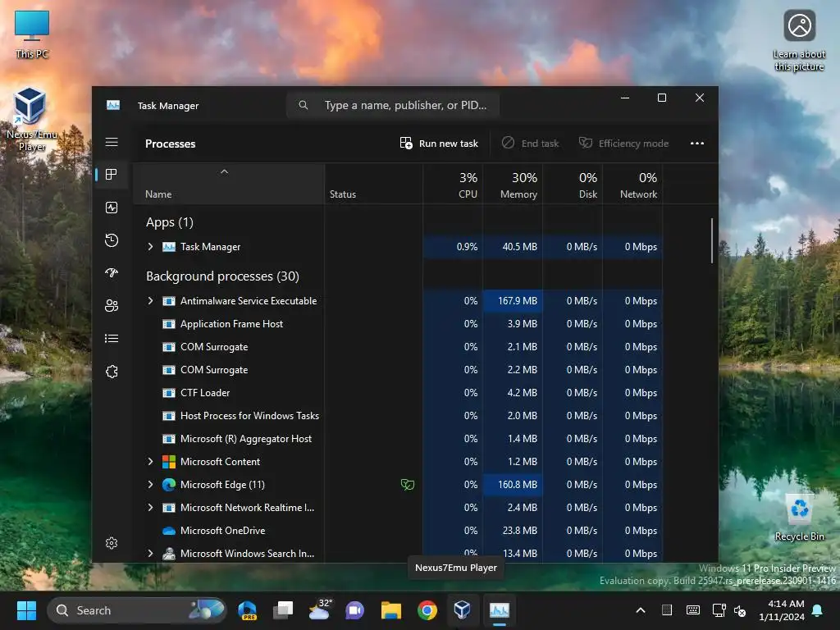Click the Apps (1) group heading

coord(170,221)
